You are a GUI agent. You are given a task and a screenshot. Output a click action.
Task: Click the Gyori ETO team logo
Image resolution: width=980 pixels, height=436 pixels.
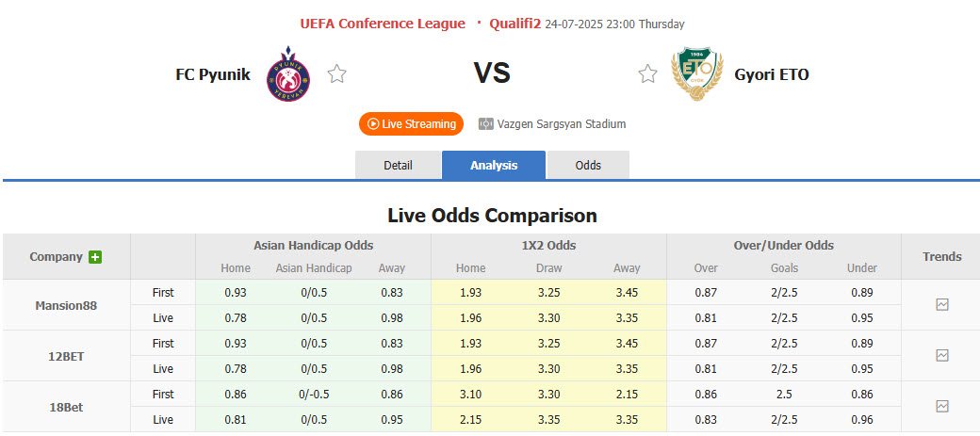[x=697, y=73]
